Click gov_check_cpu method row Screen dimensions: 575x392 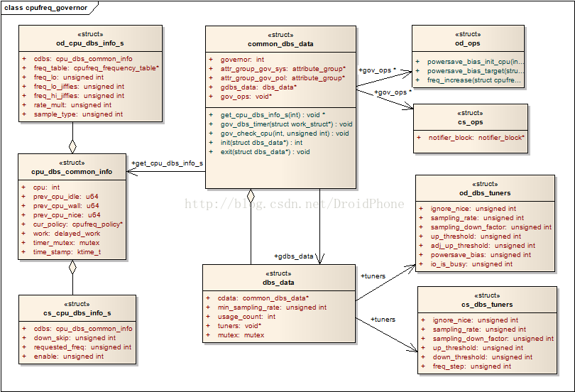285,134
